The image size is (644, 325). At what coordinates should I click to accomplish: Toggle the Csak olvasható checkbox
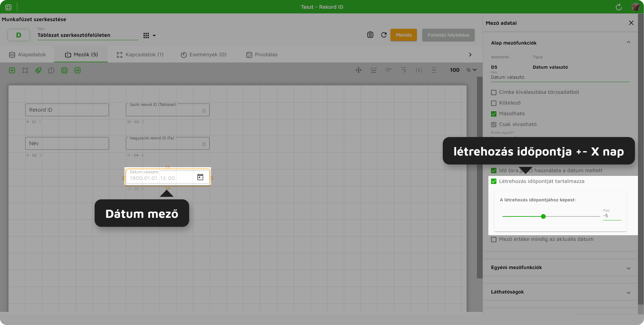[x=494, y=125]
